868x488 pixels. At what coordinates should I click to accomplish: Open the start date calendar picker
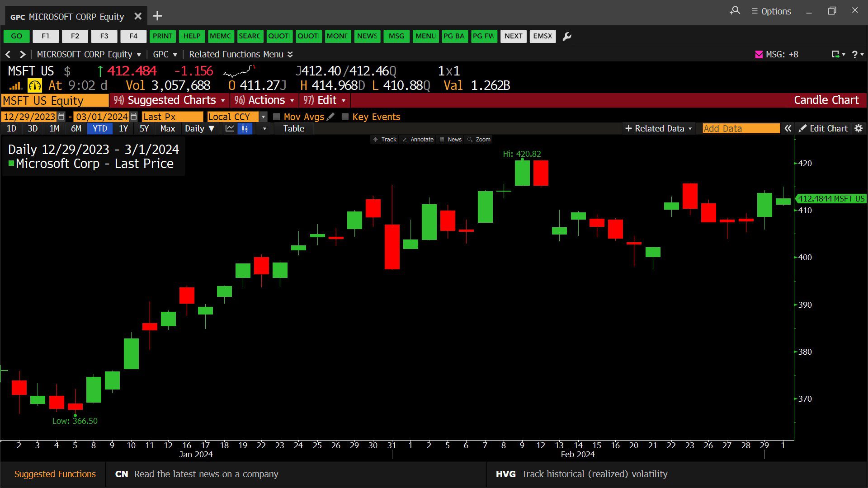(61, 117)
